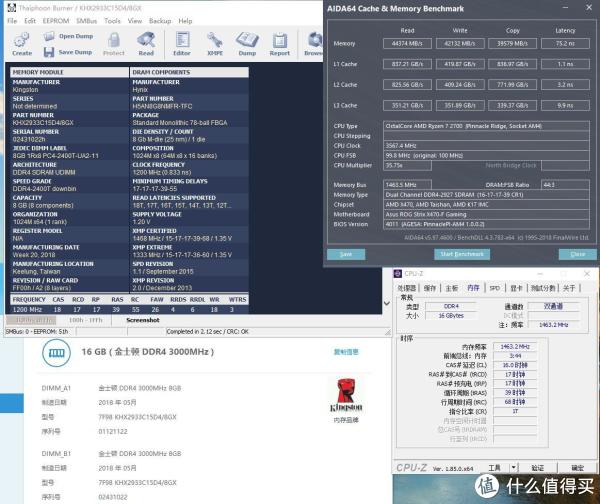Click the DIMM_A1 row label

pyautogui.click(x=56, y=388)
